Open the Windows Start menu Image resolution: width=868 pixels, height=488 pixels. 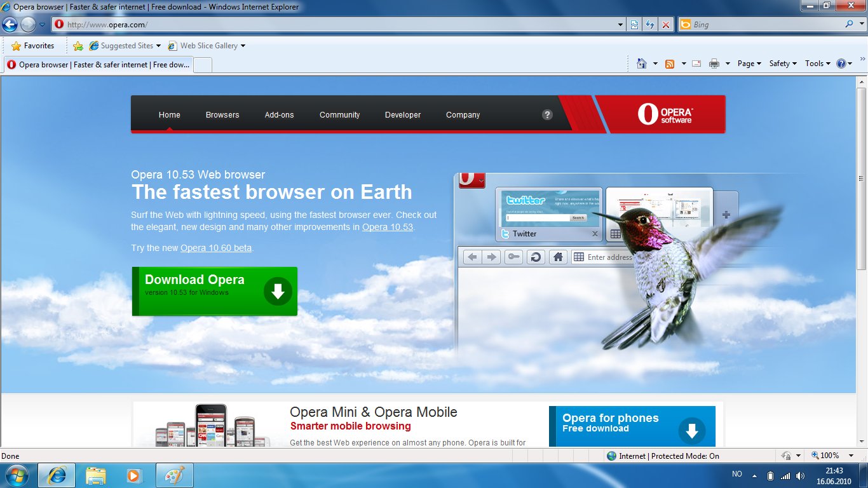(x=17, y=475)
